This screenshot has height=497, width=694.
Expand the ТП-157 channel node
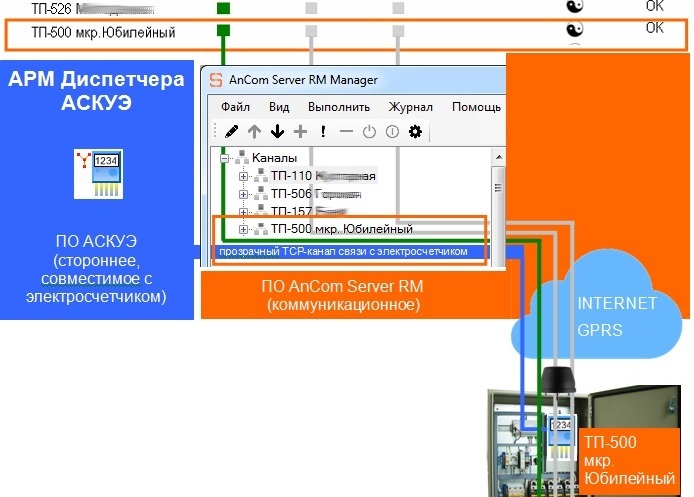(x=243, y=212)
